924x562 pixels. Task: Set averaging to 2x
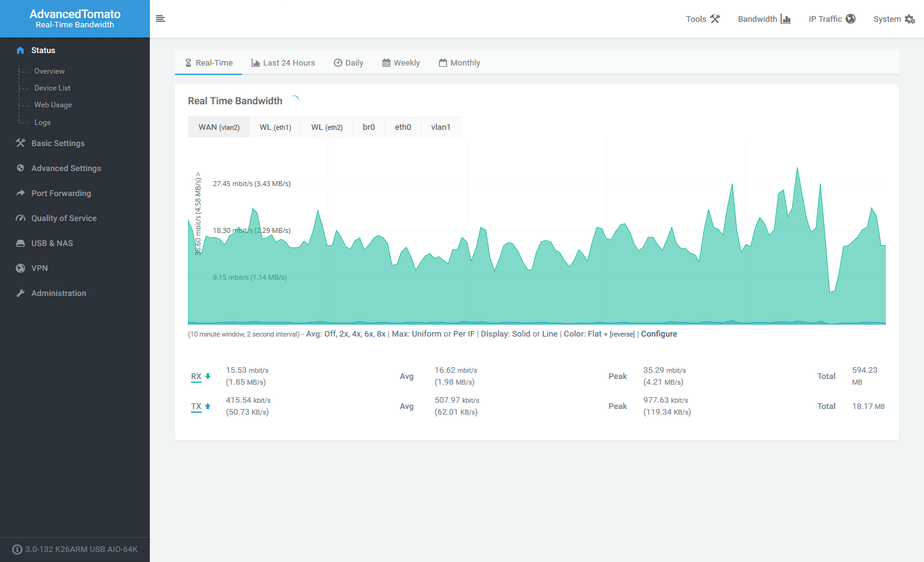[x=343, y=334]
